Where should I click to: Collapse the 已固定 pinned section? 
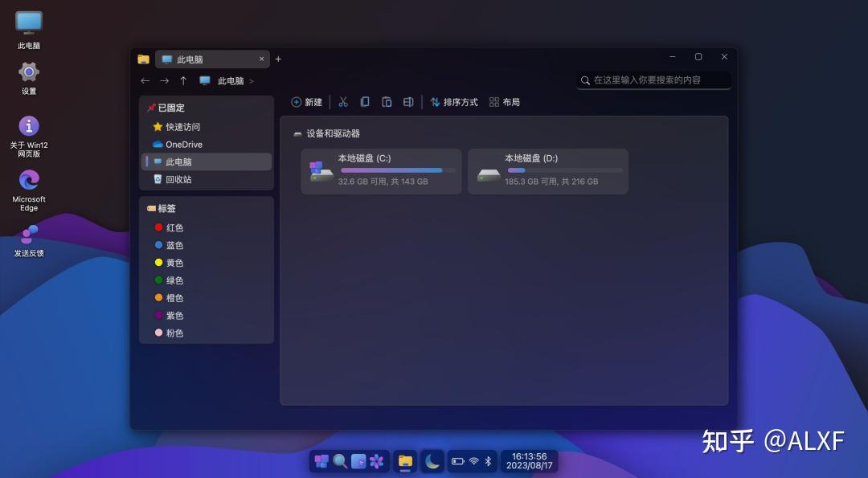(x=166, y=108)
